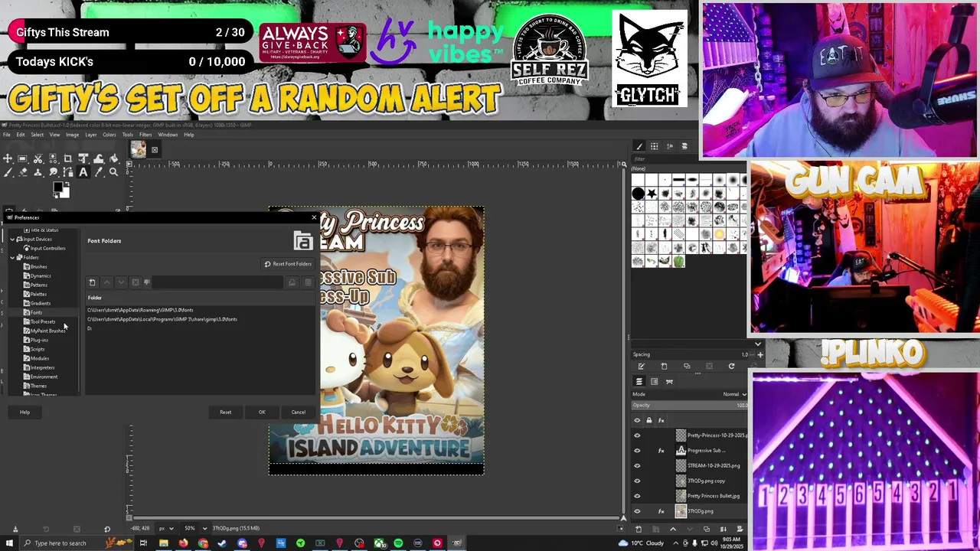Click the Edit brush icon below brush grid
This screenshot has height=551, width=980.
(642, 366)
